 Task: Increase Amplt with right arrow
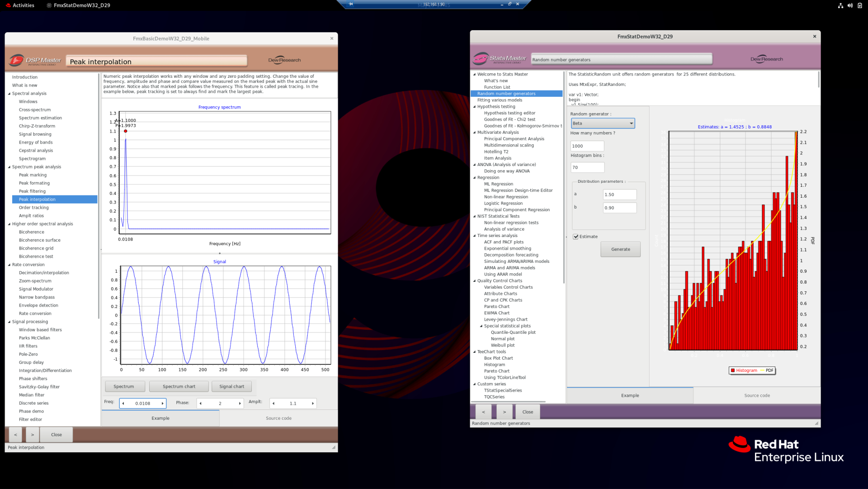click(312, 404)
